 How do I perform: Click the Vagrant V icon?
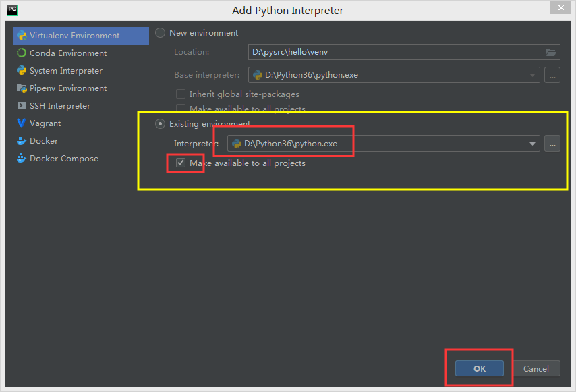coord(22,123)
